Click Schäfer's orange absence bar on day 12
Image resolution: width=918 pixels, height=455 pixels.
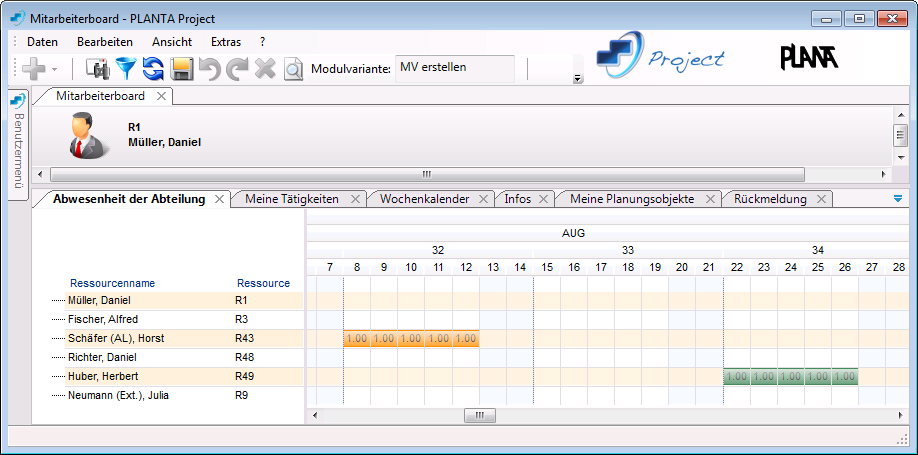point(466,338)
